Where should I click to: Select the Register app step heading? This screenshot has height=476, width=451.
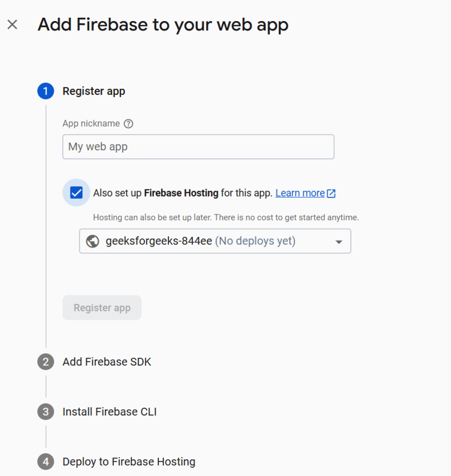click(94, 91)
